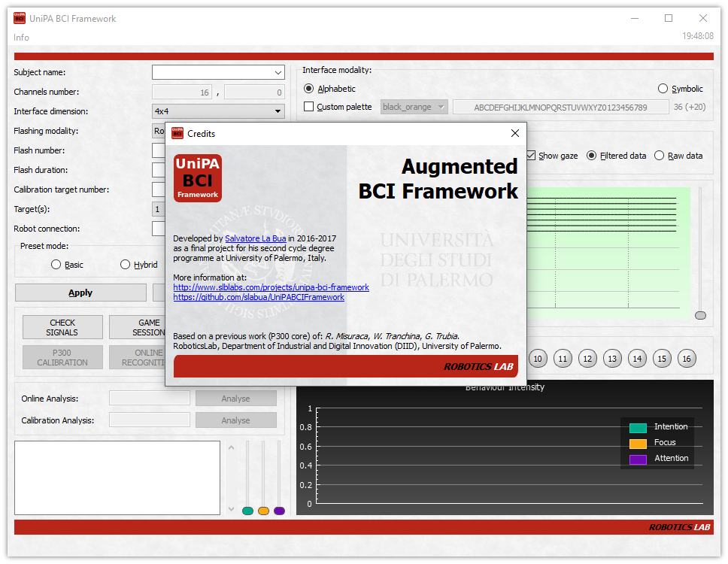
Task: Select channel 13 indicator
Action: click(612, 359)
